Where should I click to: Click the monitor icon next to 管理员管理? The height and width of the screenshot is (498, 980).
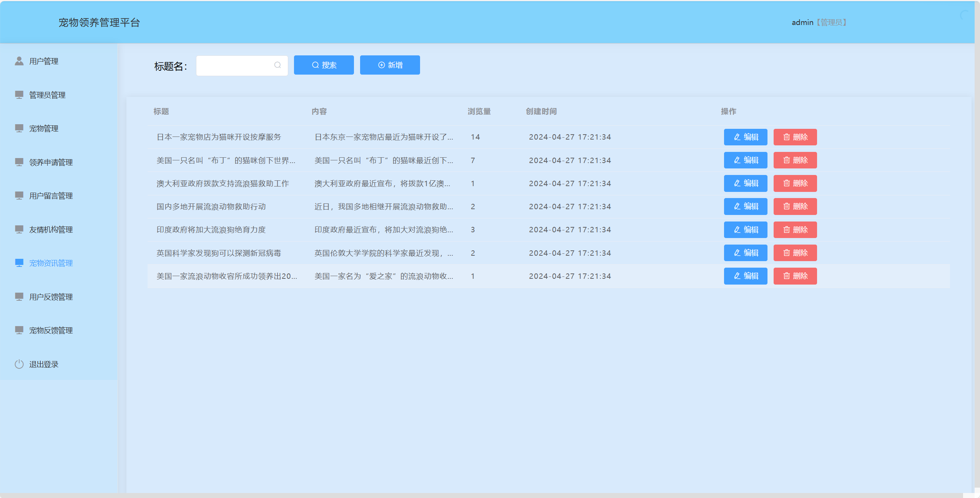pos(19,95)
